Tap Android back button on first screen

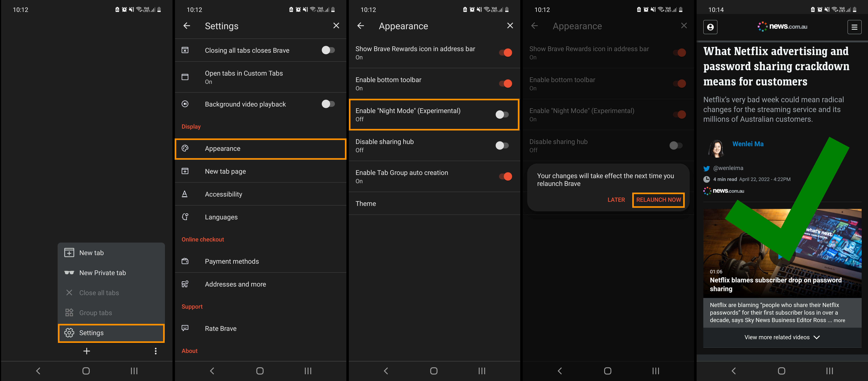pyautogui.click(x=38, y=371)
